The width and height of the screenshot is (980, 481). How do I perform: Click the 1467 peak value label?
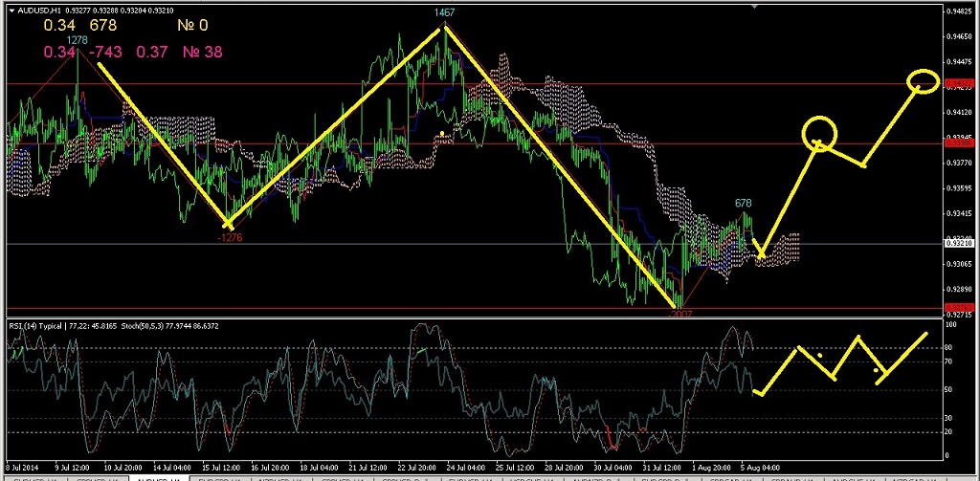443,12
